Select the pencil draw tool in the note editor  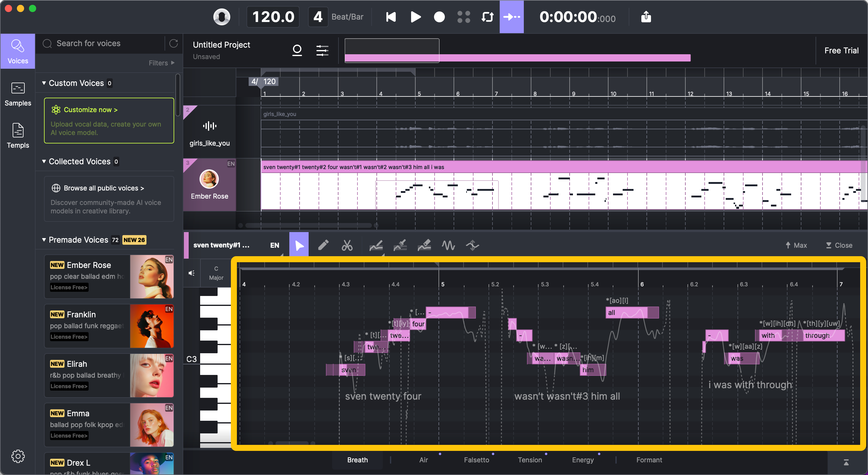323,245
